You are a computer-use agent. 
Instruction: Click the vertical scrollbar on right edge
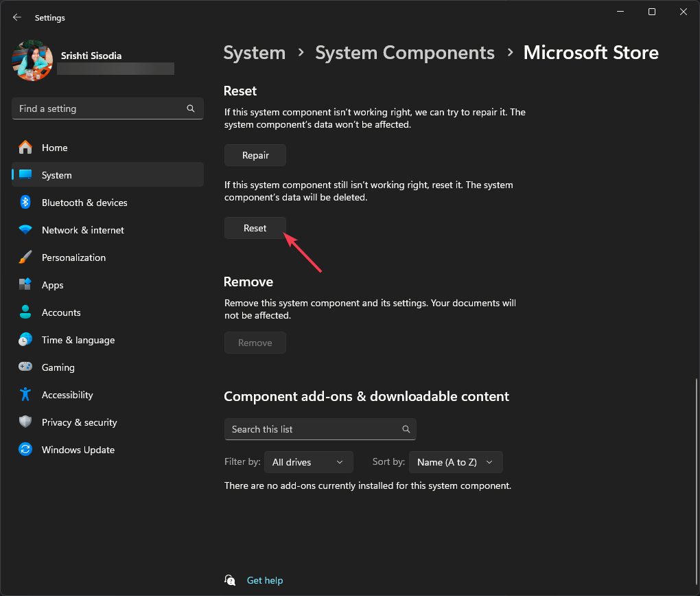pyautogui.click(x=696, y=481)
